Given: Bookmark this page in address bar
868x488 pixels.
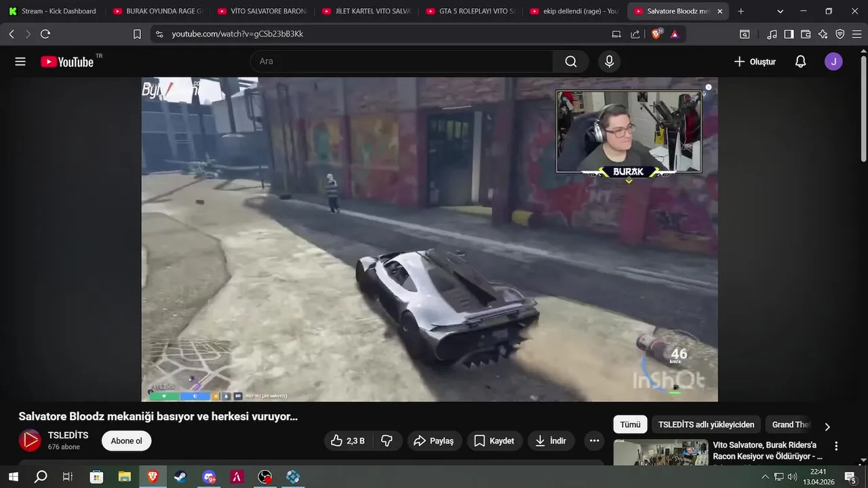Looking at the screenshot, I should point(137,34).
